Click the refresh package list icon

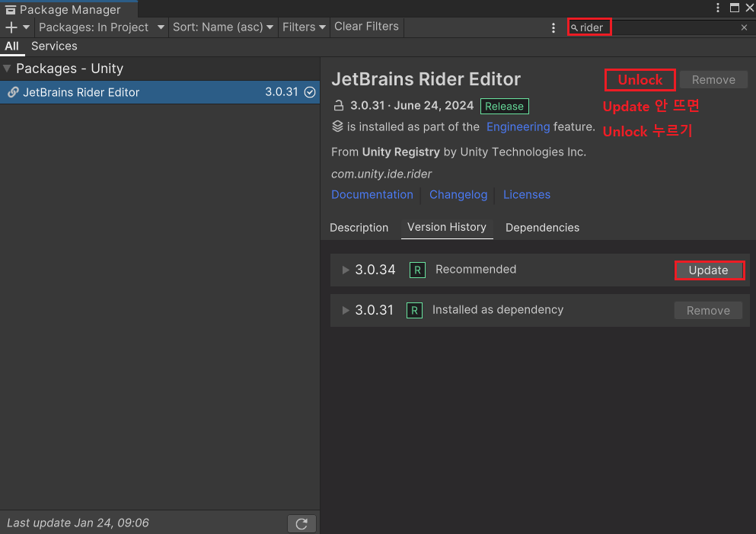click(301, 524)
